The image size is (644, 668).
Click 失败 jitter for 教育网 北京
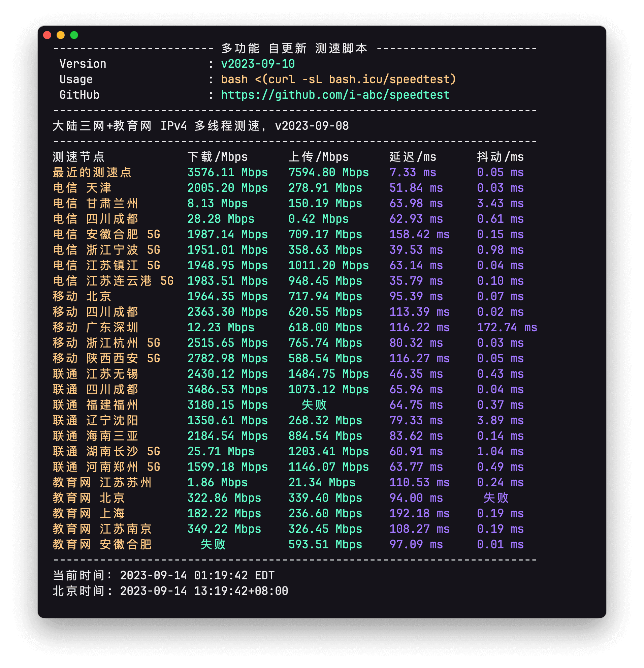tap(496, 498)
